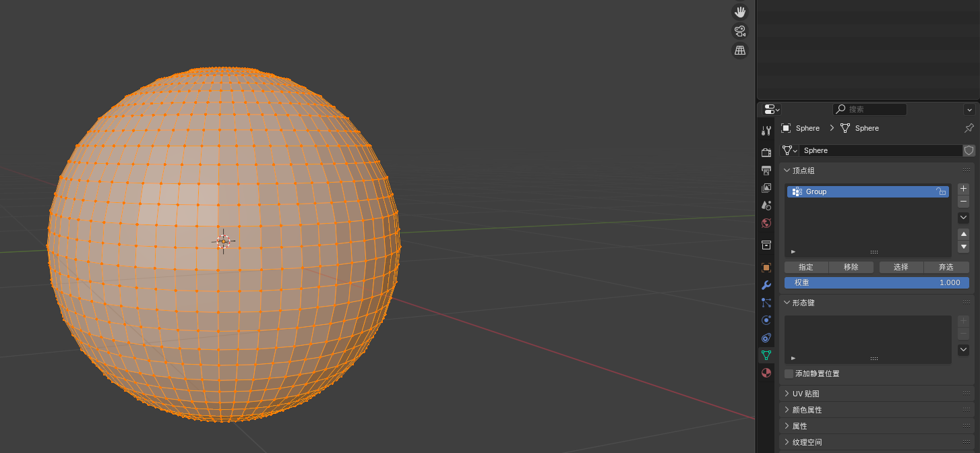The width and height of the screenshot is (980, 453).
Task: Expand shape key list filter triangle
Action: coord(793,358)
